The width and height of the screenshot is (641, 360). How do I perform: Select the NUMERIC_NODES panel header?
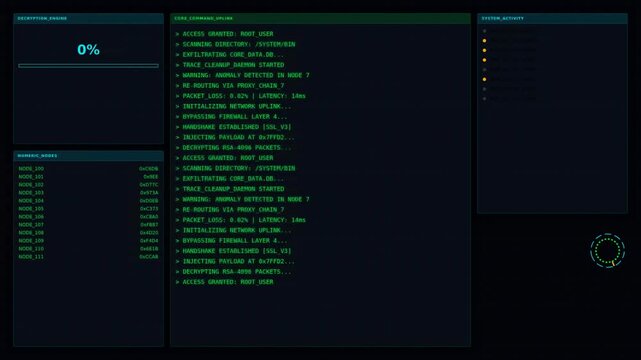[x=88, y=156]
